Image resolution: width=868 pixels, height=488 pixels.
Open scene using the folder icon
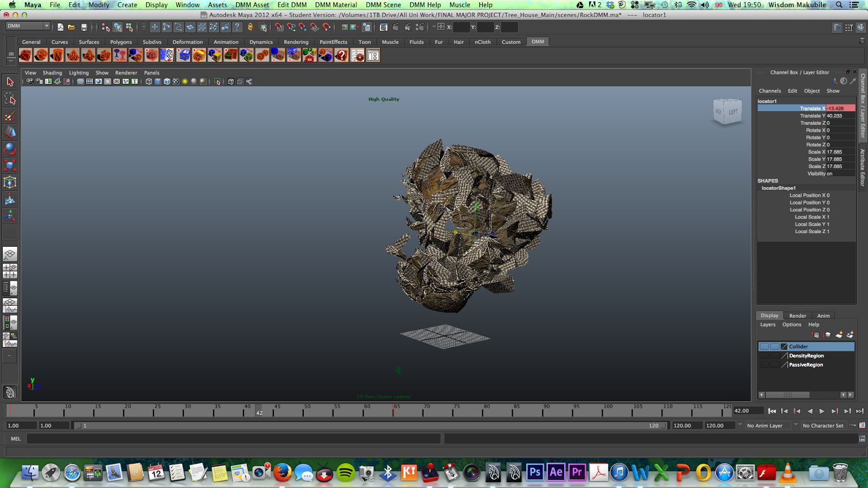pyautogui.click(x=72, y=27)
